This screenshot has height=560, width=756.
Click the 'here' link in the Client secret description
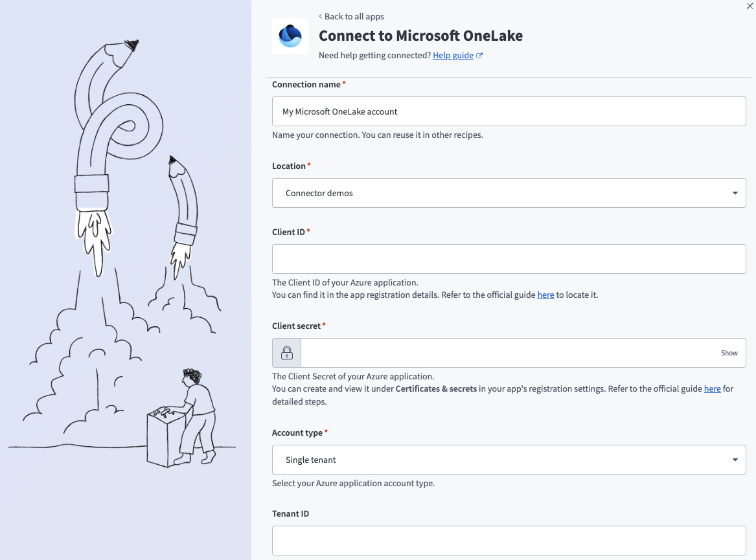(712, 388)
